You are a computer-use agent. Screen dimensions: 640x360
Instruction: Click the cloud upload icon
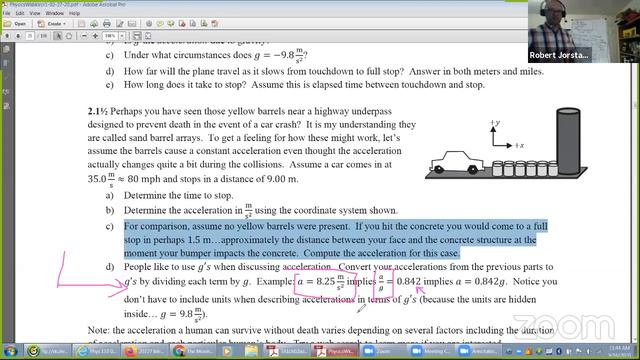point(94,24)
